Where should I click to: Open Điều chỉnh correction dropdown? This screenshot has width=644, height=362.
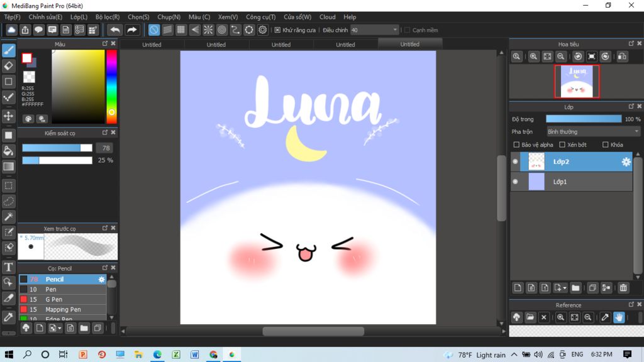pyautogui.click(x=375, y=30)
